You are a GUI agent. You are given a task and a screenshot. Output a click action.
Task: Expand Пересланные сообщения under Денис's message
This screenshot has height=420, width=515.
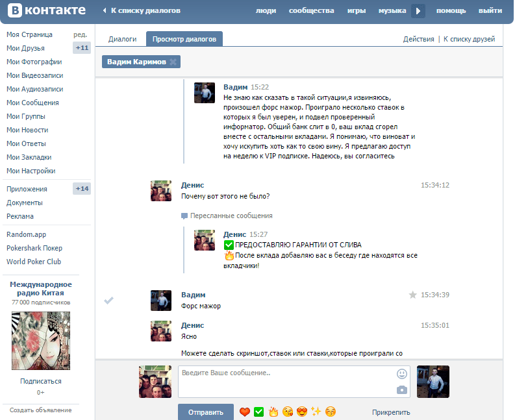[x=231, y=216]
